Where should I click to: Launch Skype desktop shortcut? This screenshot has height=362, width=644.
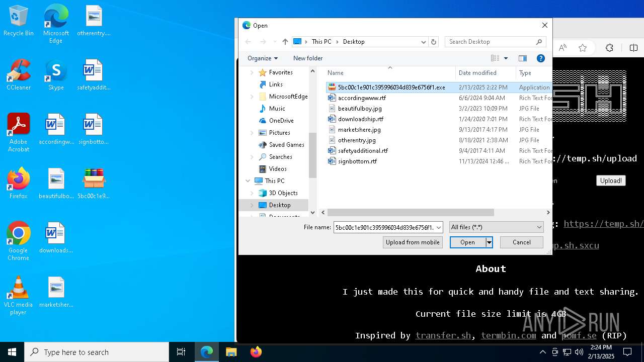[x=56, y=75]
